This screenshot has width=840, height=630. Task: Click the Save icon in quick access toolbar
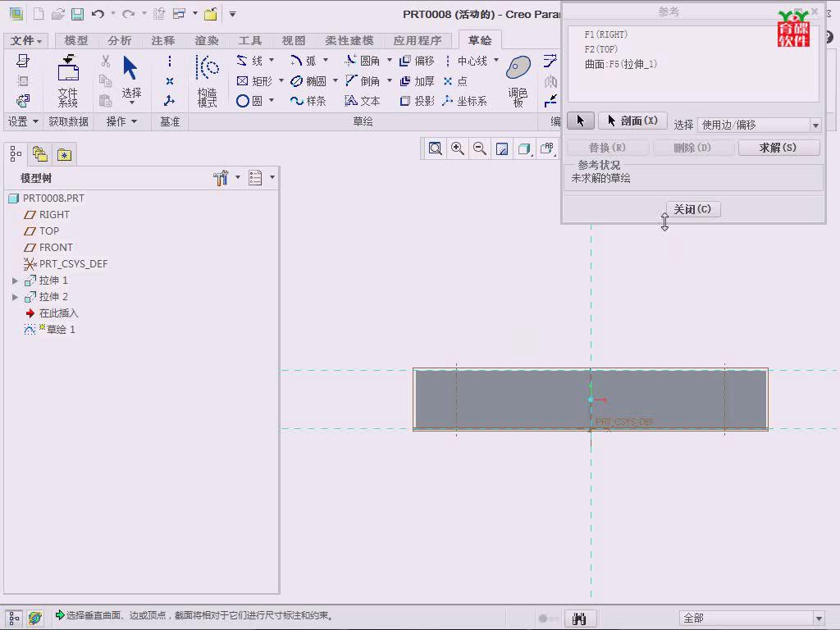pyautogui.click(x=78, y=14)
